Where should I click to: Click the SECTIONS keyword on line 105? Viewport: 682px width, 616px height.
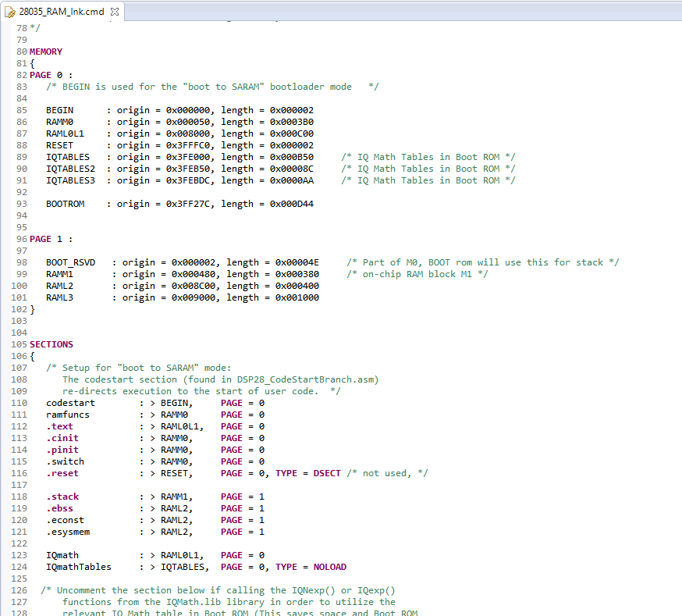click(52, 344)
